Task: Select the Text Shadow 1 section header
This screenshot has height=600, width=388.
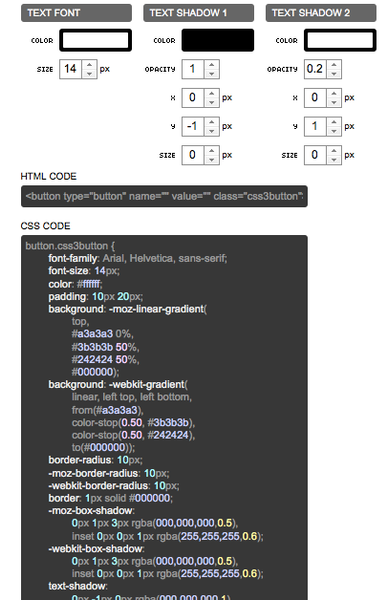Action: click(x=199, y=13)
